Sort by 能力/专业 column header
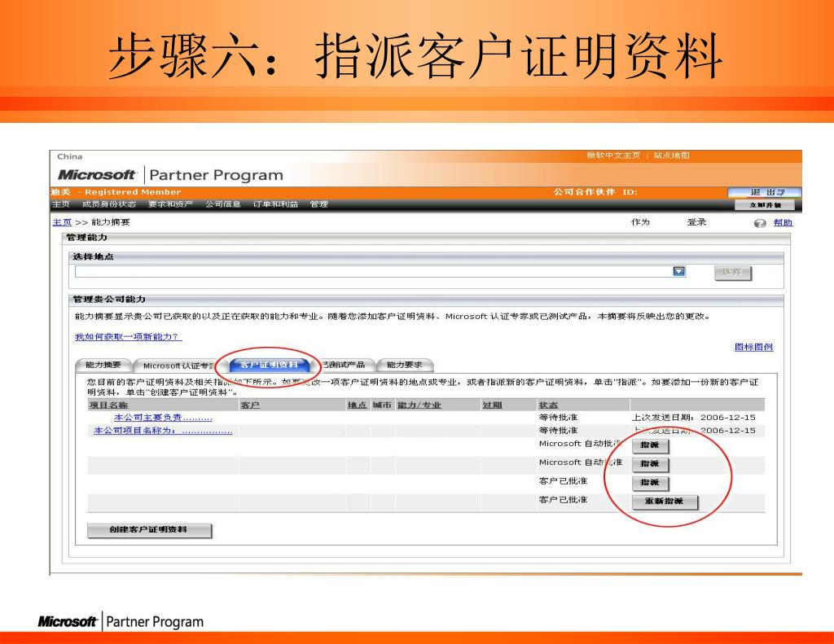 click(x=419, y=405)
